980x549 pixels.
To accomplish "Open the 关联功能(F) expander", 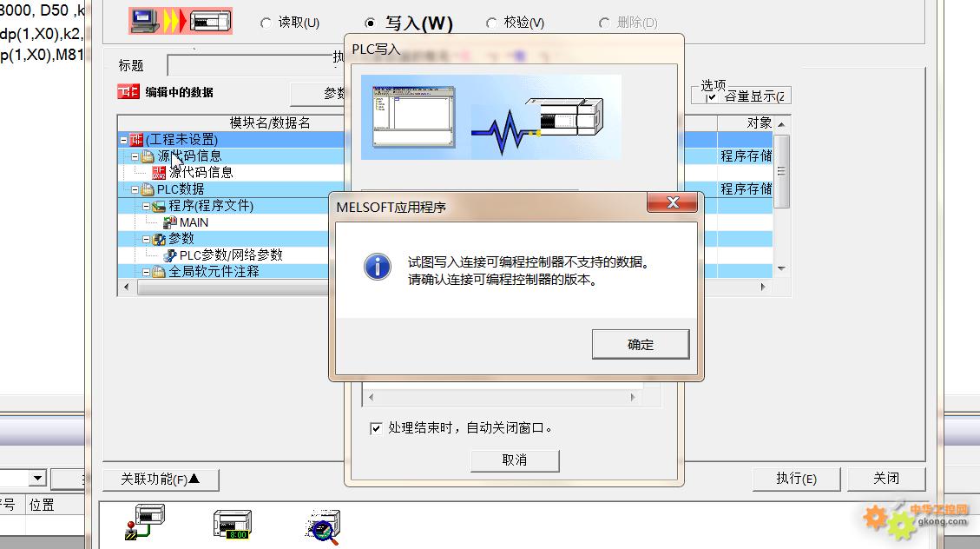I will (x=161, y=480).
